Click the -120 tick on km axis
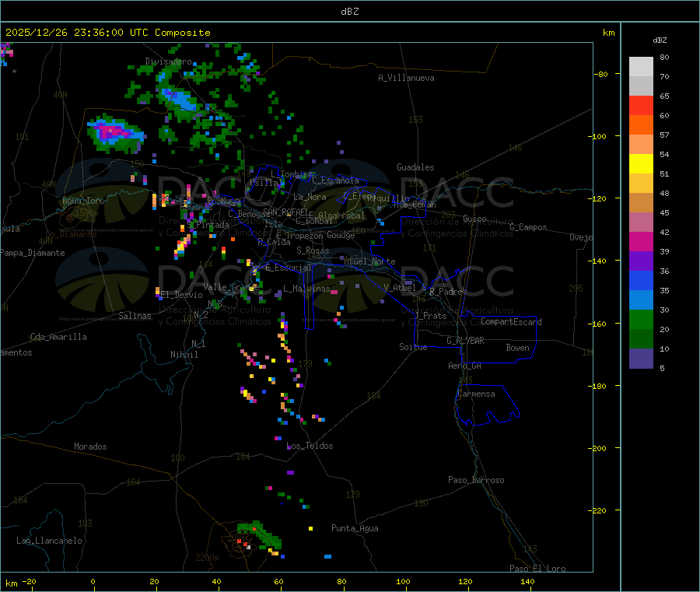Image resolution: width=700 pixels, height=592 pixels. click(x=600, y=198)
